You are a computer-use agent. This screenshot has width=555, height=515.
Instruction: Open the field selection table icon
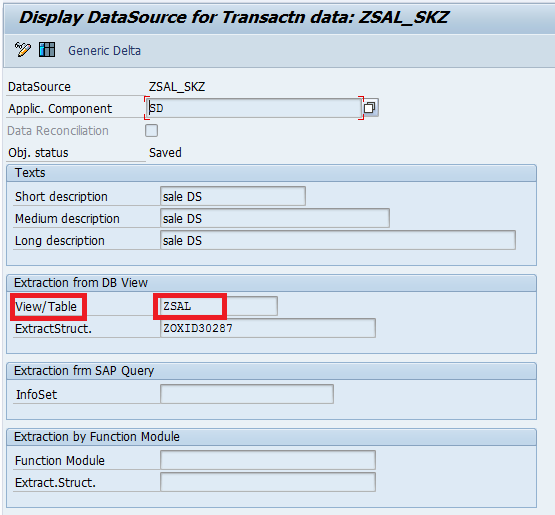(47, 49)
